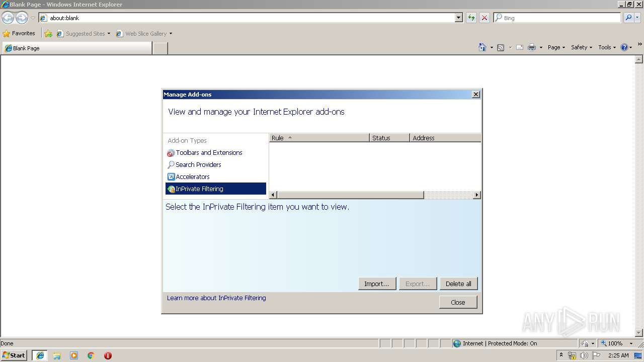Screen dimensions: 644x362
Task: Click the Print printer icon
Action: [x=532, y=47]
